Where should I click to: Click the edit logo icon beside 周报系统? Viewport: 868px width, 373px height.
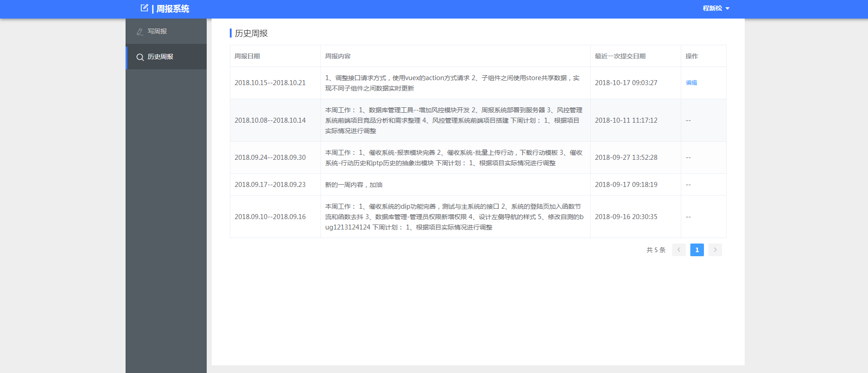coord(145,8)
